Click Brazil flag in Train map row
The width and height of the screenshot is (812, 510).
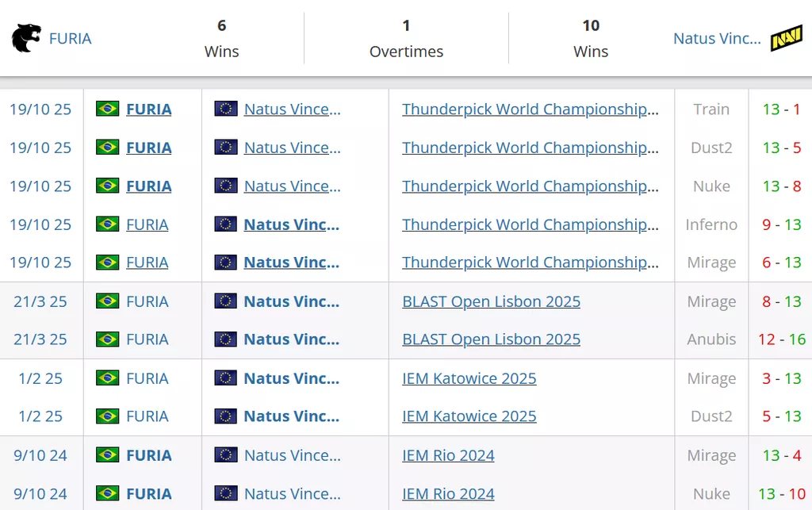click(107, 109)
